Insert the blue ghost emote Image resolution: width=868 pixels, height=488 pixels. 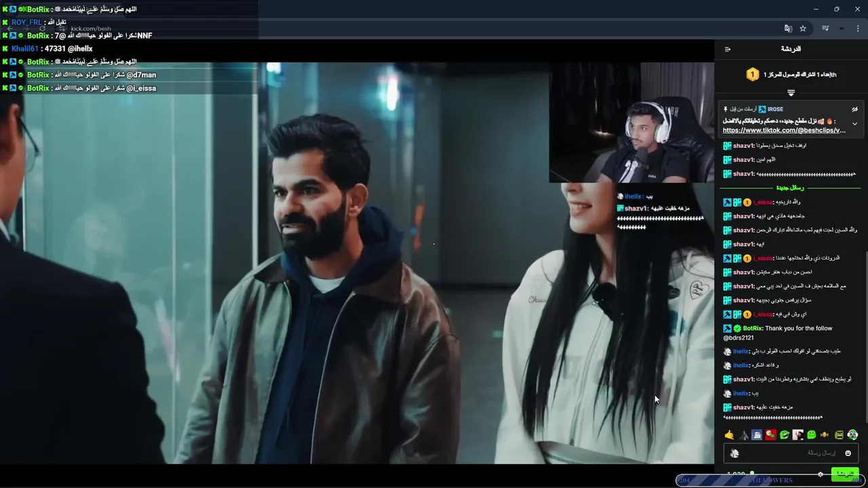click(x=757, y=434)
